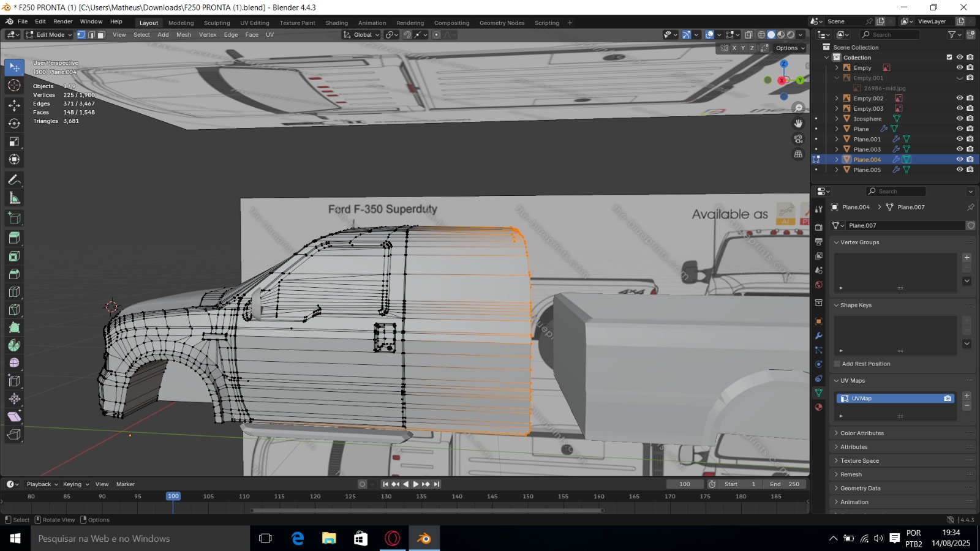Open the Modifiers properties tab (wrench)
Viewport: 980px width, 551px height.
coord(818,335)
